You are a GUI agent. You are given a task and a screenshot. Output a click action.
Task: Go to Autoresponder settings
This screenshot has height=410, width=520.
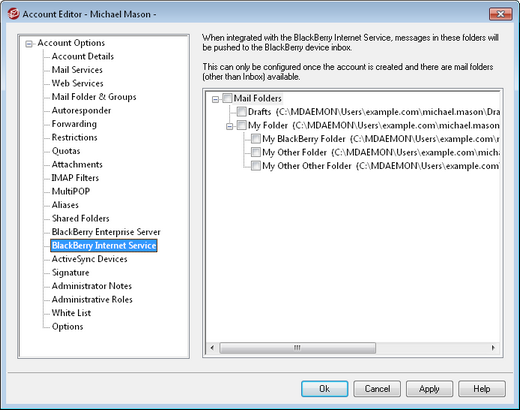(x=81, y=110)
